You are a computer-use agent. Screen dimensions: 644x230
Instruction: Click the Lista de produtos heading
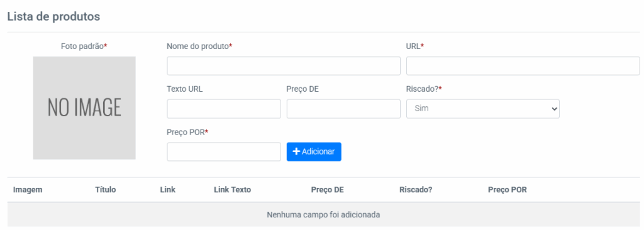pos(54,16)
